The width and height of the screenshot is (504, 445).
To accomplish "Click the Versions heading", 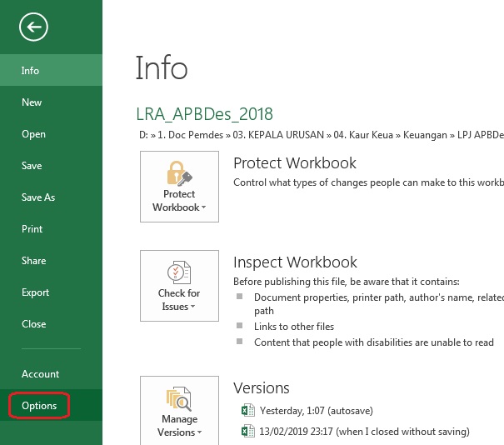I will click(262, 387).
